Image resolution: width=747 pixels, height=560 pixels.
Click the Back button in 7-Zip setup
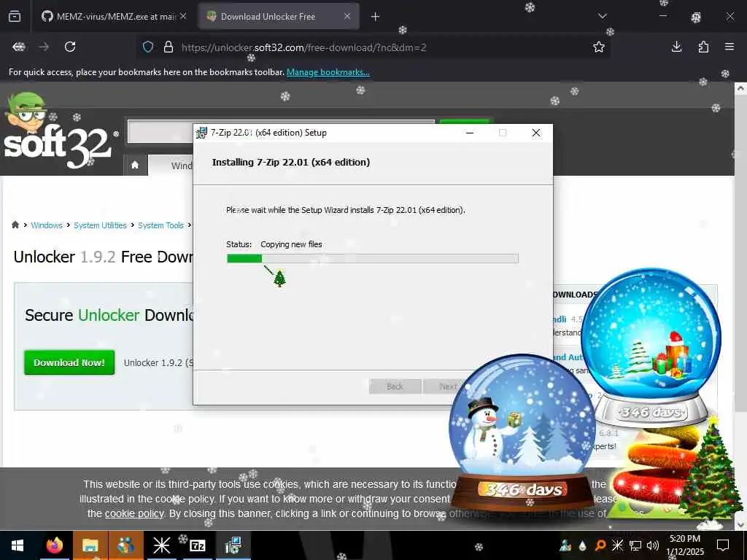395,386
